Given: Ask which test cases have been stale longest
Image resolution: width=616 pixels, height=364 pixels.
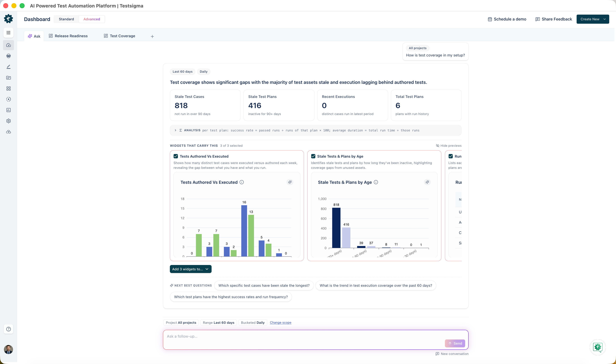Looking at the screenshot, I should [264, 285].
